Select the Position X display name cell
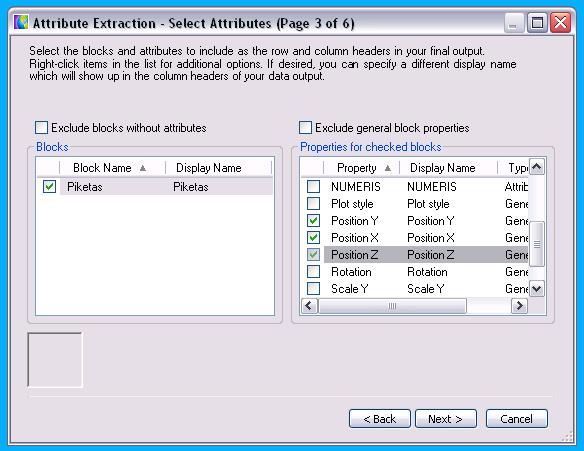The width and height of the screenshot is (584, 451). click(431, 238)
